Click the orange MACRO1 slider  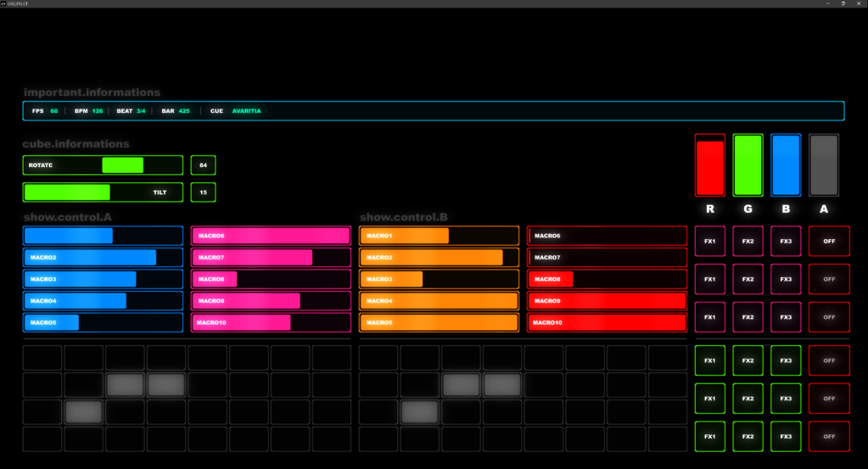click(439, 236)
